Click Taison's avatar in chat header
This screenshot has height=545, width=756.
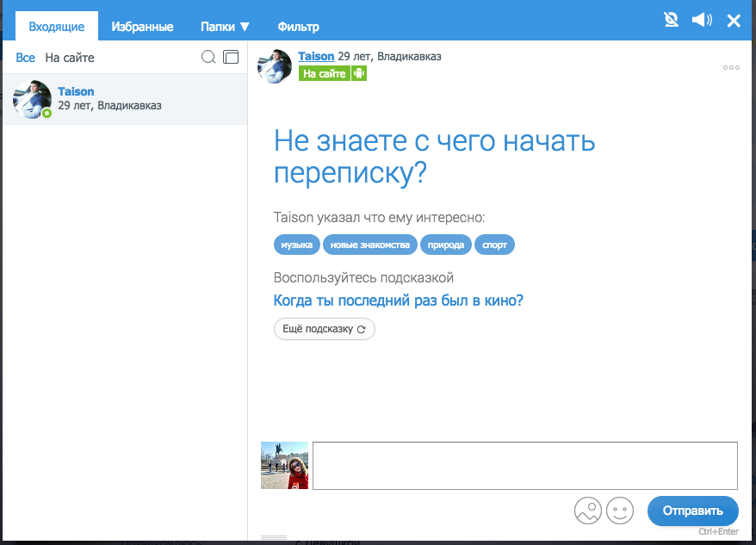click(275, 66)
